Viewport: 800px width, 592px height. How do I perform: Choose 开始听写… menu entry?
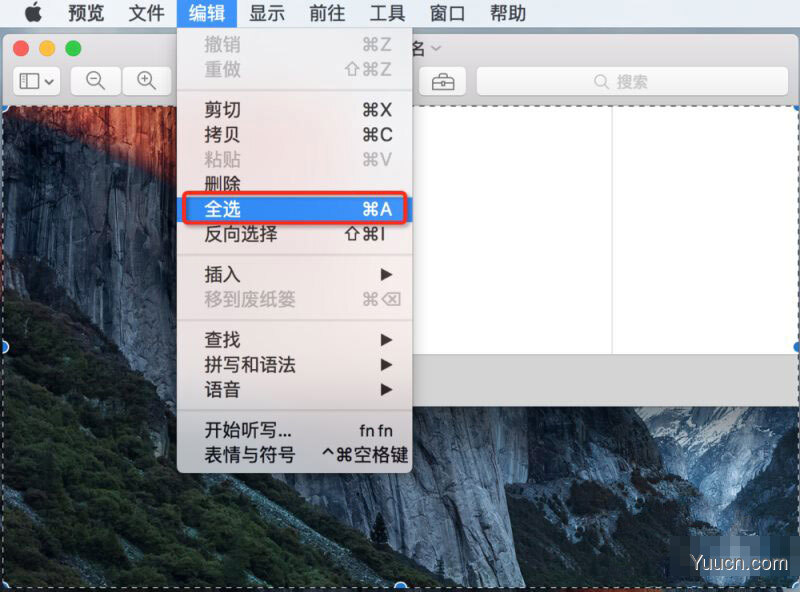(x=294, y=430)
